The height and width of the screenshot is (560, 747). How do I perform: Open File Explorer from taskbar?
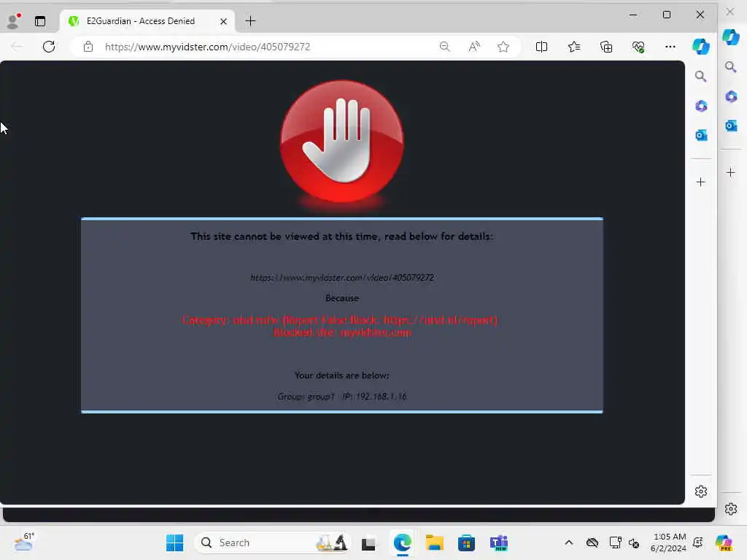(434, 542)
